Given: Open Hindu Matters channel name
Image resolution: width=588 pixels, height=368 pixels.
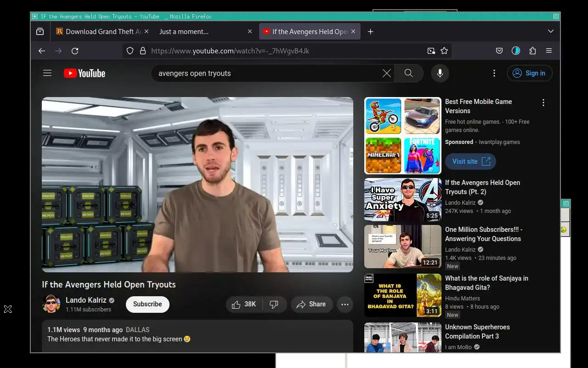Looking at the screenshot, I should coord(463,299).
